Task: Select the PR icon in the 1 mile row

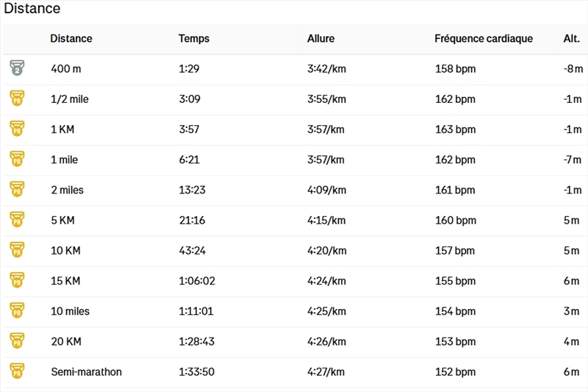Action: click(x=17, y=159)
